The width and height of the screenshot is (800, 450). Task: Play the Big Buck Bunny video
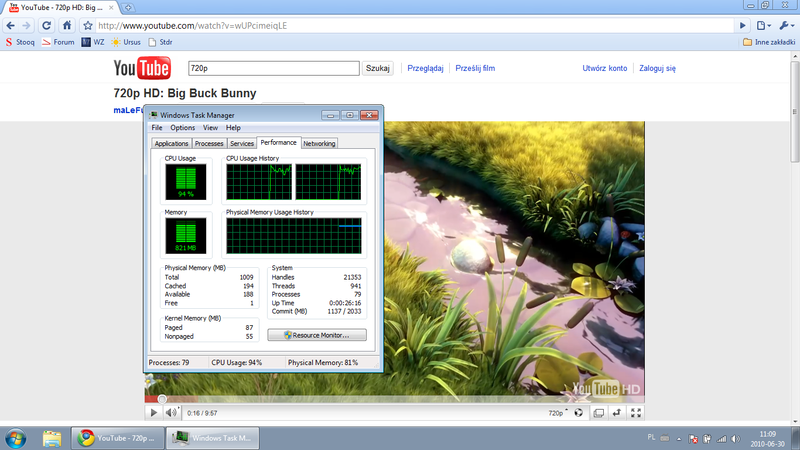coord(153,413)
